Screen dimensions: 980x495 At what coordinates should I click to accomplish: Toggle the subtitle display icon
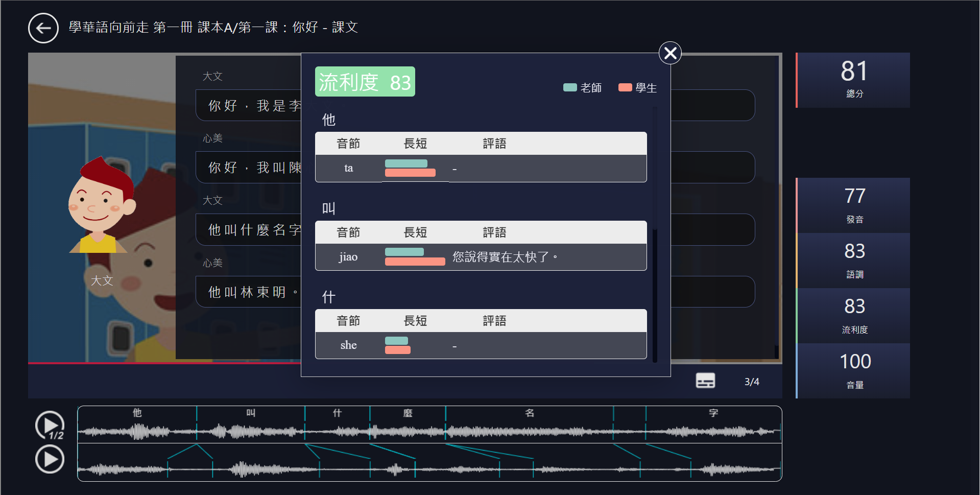click(x=705, y=381)
